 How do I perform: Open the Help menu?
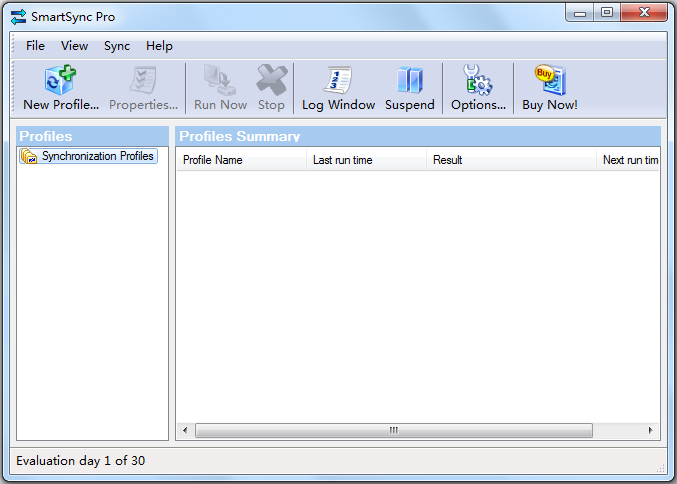pos(159,46)
